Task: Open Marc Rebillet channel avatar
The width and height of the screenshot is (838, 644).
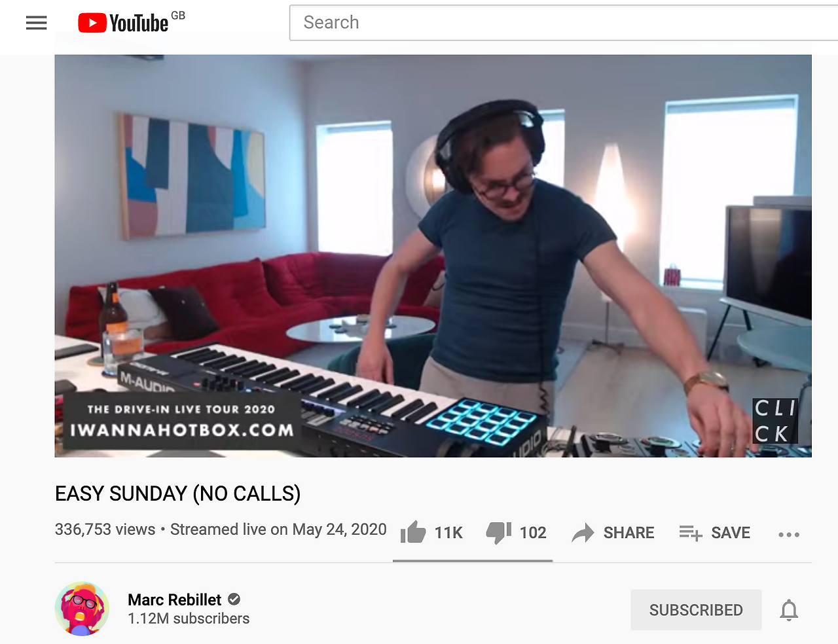Action: (82, 609)
